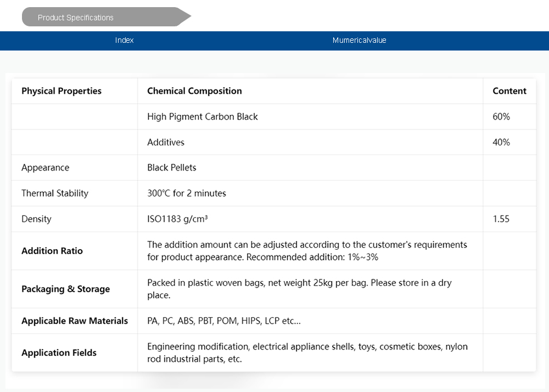The width and height of the screenshot is (549, 392).
Task: Click the 40% content value
Action: (x=501, y=142)
